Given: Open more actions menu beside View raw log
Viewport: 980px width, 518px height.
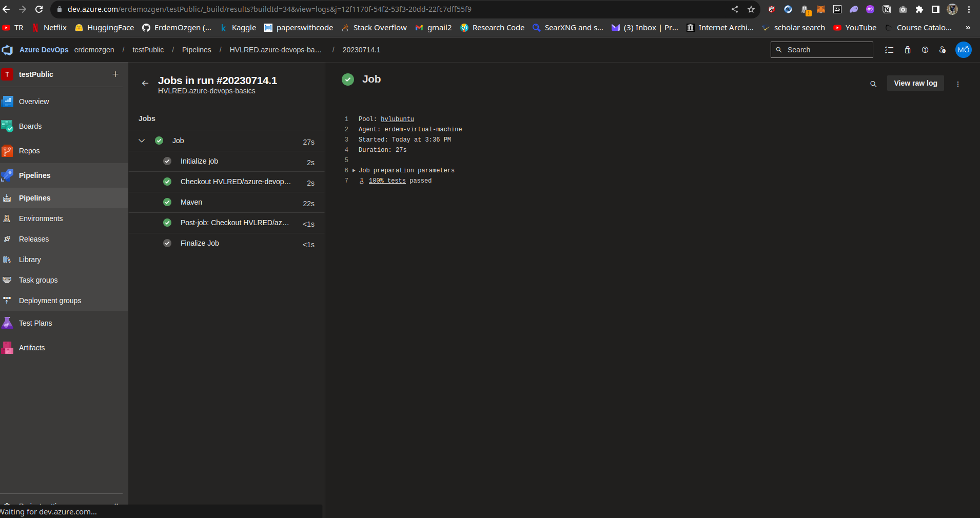Looking at the screenshot, I should 958,84.
